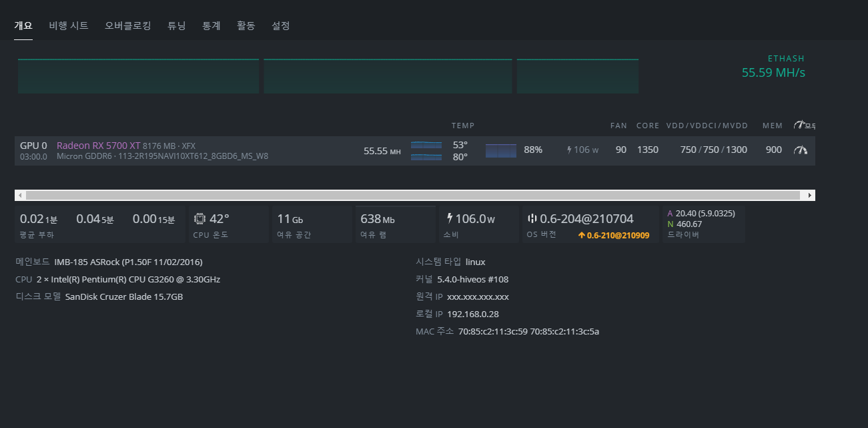Click the Hive OS logo icon beside version
This screenshot has width=868, height=428.
point(532,218)
